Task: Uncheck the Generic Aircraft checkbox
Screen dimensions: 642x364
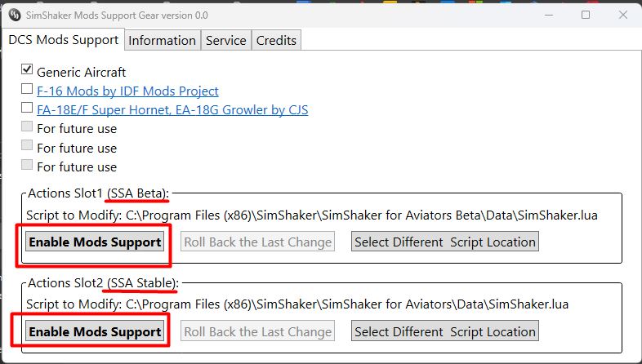Action: click(x=27, y=69)
